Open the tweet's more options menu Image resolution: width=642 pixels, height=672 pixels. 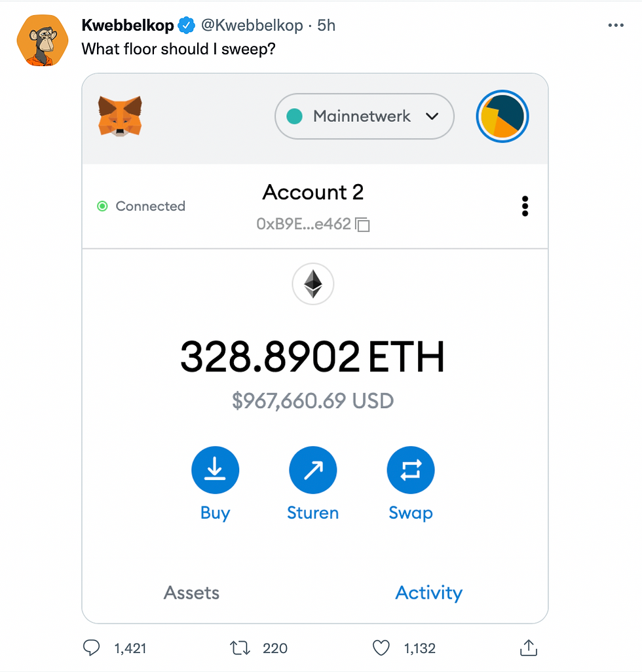[x=616, y=26]
